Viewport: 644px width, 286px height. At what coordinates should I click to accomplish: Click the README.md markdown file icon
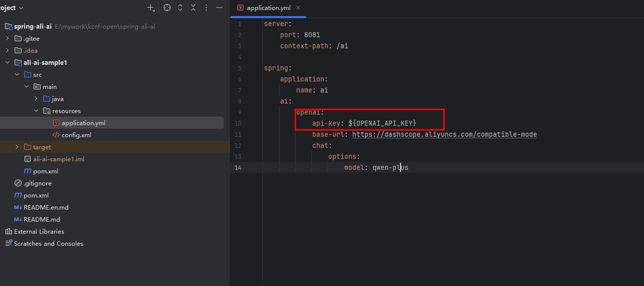pos(18,220)
